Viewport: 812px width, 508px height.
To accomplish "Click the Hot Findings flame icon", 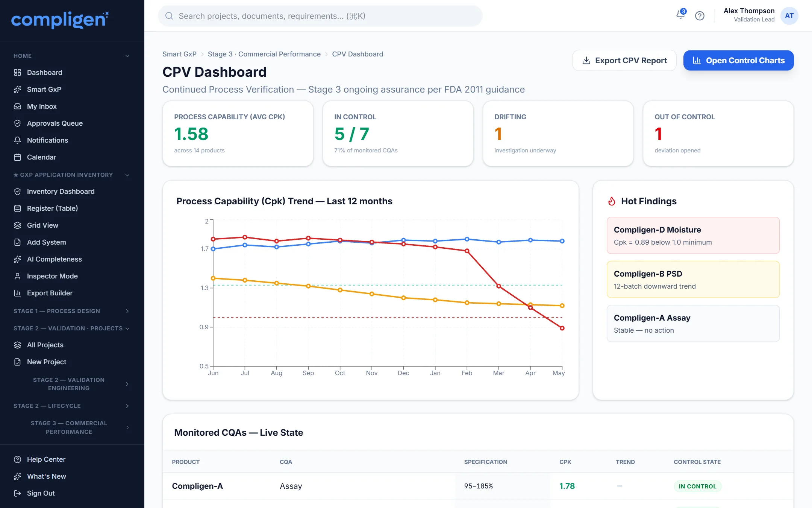I will (612, 201).
